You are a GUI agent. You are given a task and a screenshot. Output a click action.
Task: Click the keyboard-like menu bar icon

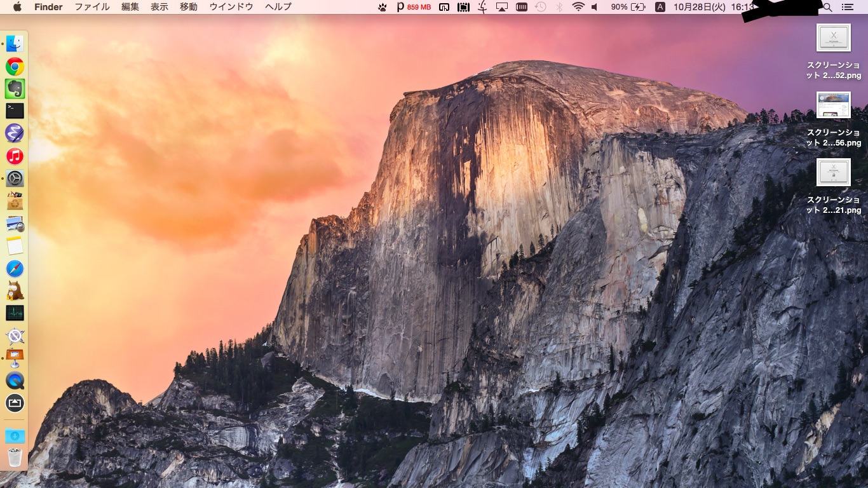(x=521, y=7)
